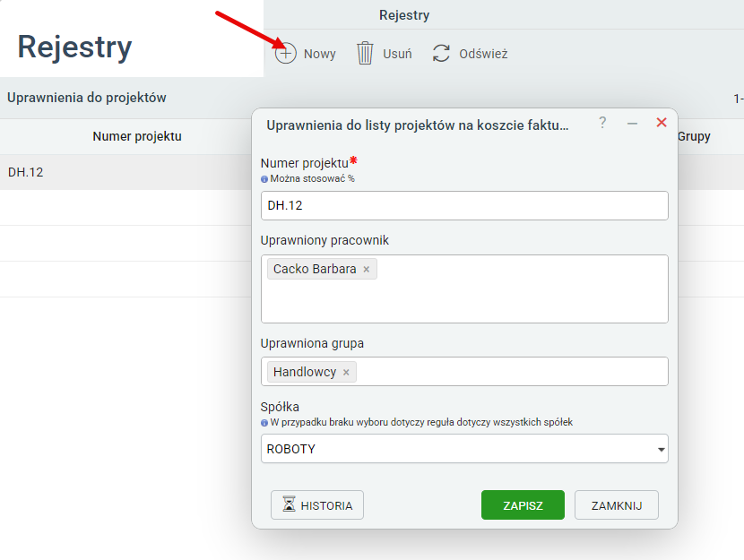
Task: Click the Uprawnienia do projektów heading
Action: pyautogui.click(x=87, y=97)
